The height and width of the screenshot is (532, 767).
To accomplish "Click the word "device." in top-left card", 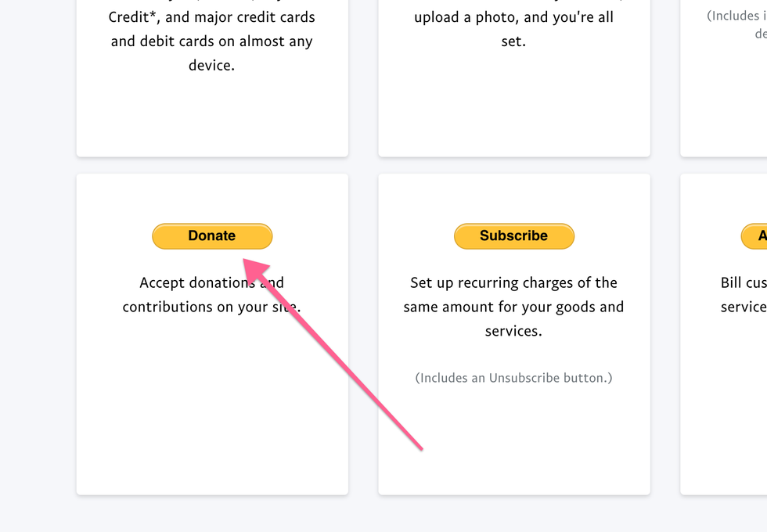I will (211, 65).
